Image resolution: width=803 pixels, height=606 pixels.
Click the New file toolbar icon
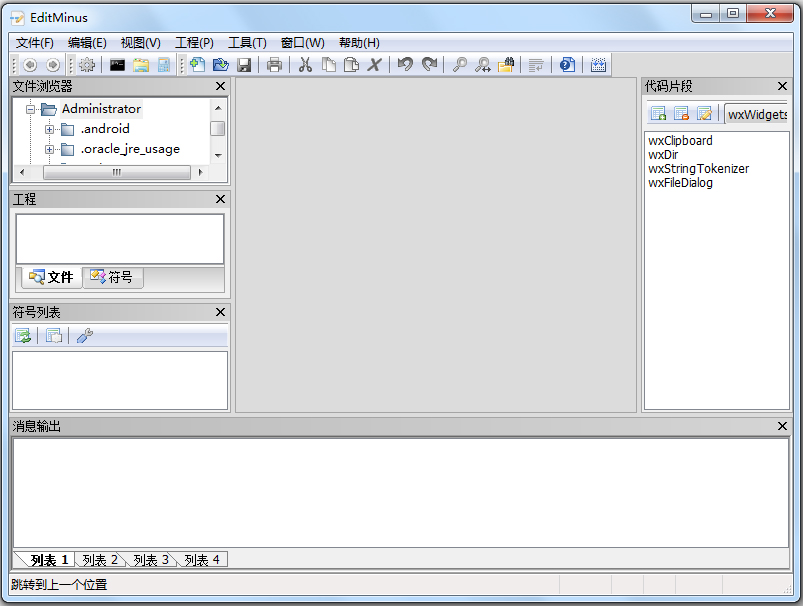(197, 65)
